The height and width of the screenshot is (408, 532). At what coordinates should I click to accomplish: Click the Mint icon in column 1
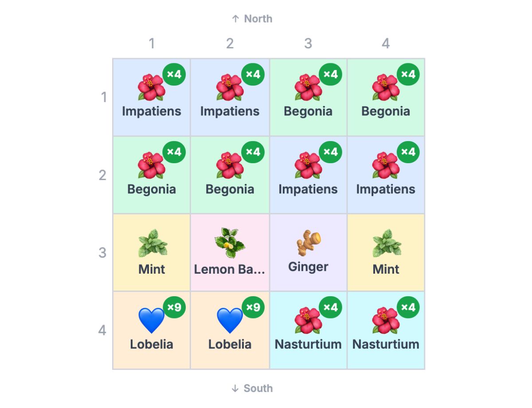(x=152, y=243)
